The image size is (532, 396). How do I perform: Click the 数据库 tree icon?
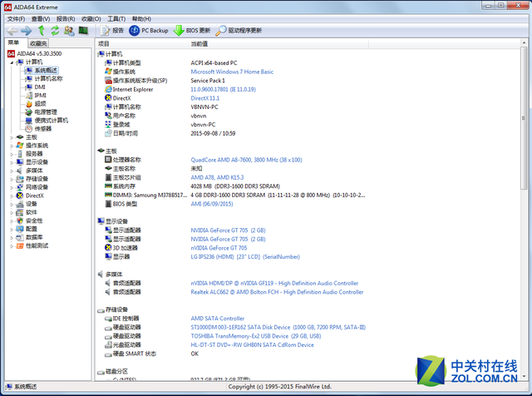20,237
